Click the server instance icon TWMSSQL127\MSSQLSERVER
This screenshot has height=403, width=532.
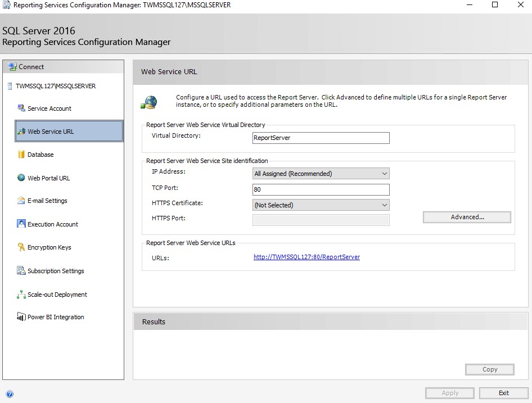(10, 86)
